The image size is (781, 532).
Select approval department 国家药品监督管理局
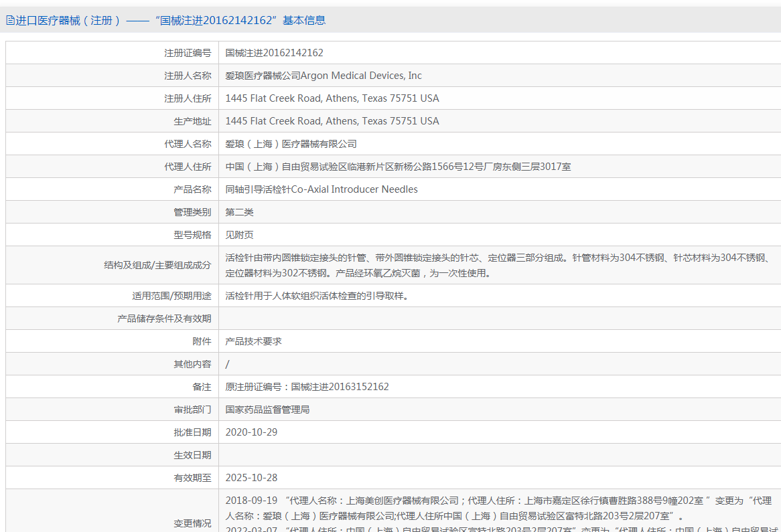point(267,410)
